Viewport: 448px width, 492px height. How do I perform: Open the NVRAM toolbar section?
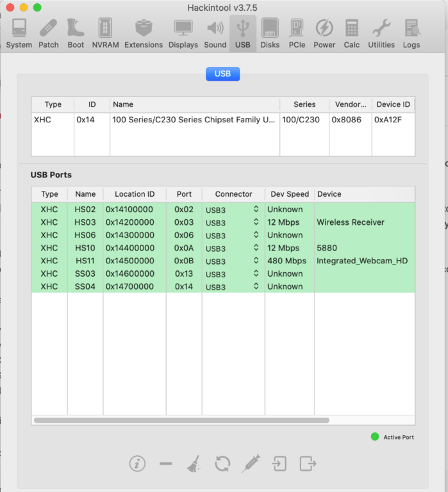104,33
